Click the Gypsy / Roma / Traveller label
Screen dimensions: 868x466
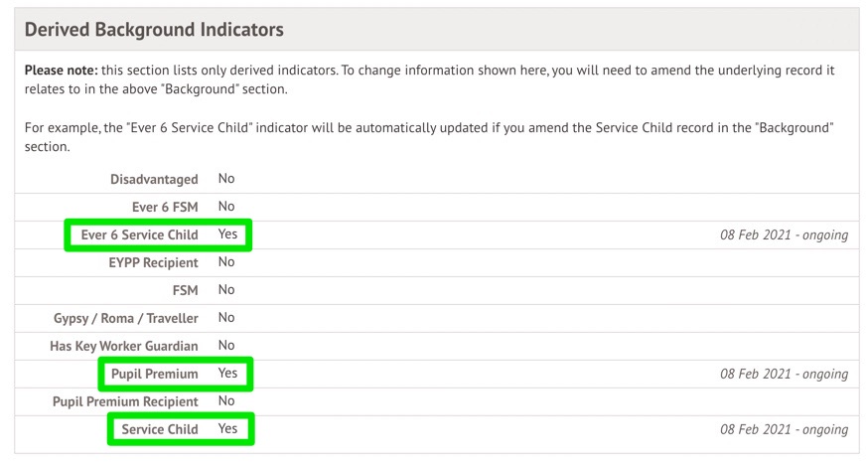click(125, 318)
